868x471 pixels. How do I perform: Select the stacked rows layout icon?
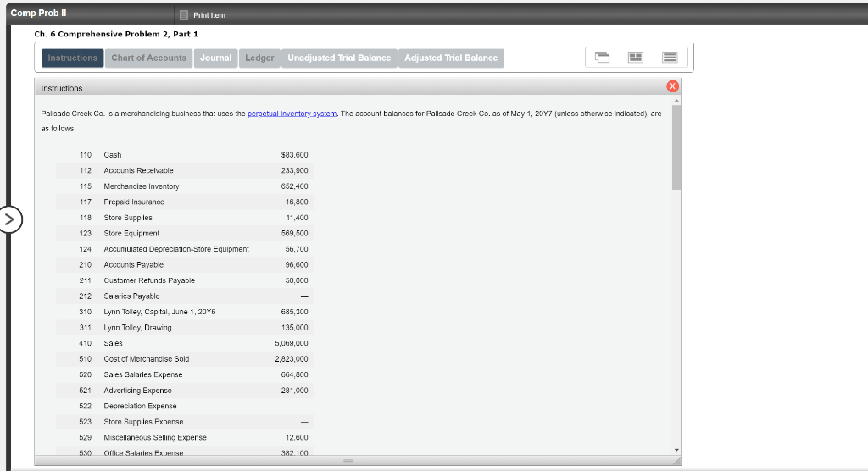670,58
